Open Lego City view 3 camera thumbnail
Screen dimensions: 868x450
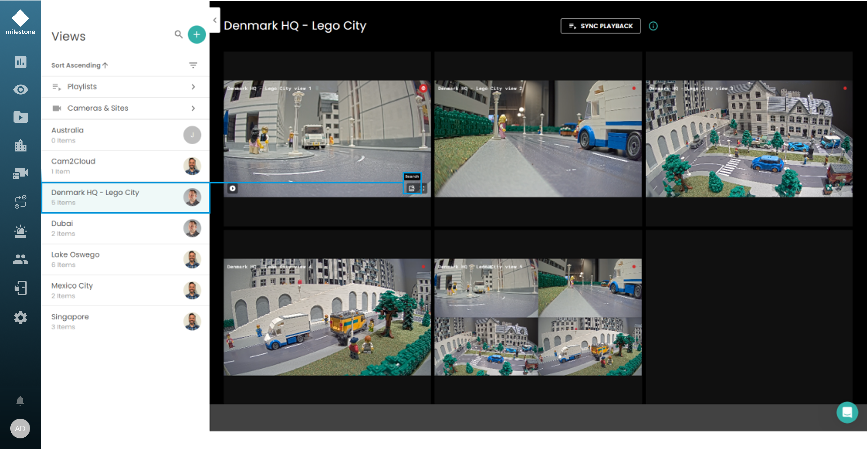click(749, 139)
